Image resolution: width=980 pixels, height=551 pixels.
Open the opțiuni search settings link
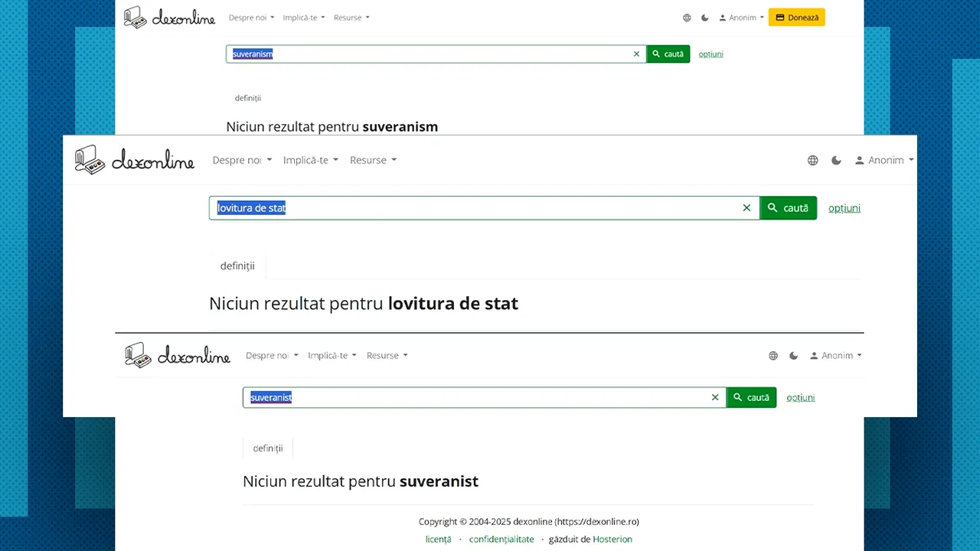844,207
